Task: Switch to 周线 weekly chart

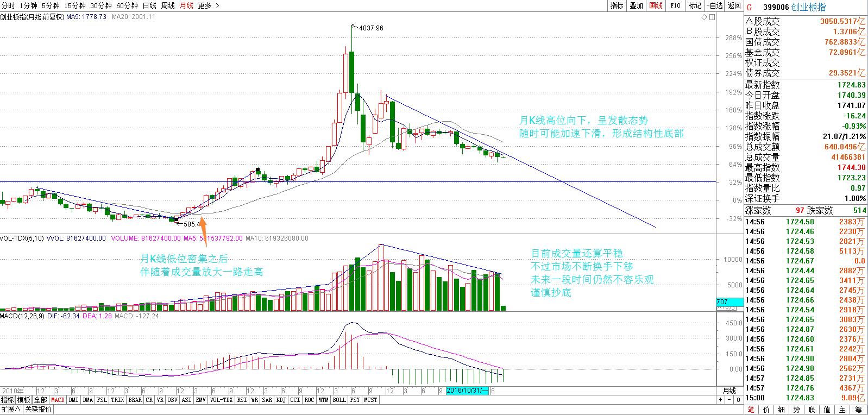Action: 168,5
